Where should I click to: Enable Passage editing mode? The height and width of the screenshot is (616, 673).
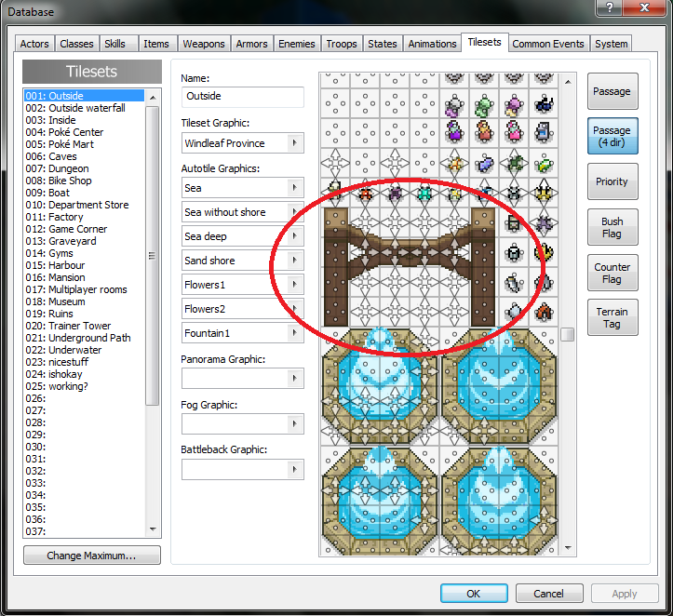pos(612,91)
